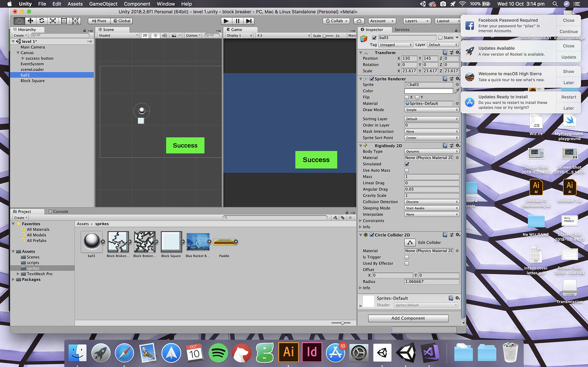Click the Step frame button
588x367 pixels.
coord(249,21)
